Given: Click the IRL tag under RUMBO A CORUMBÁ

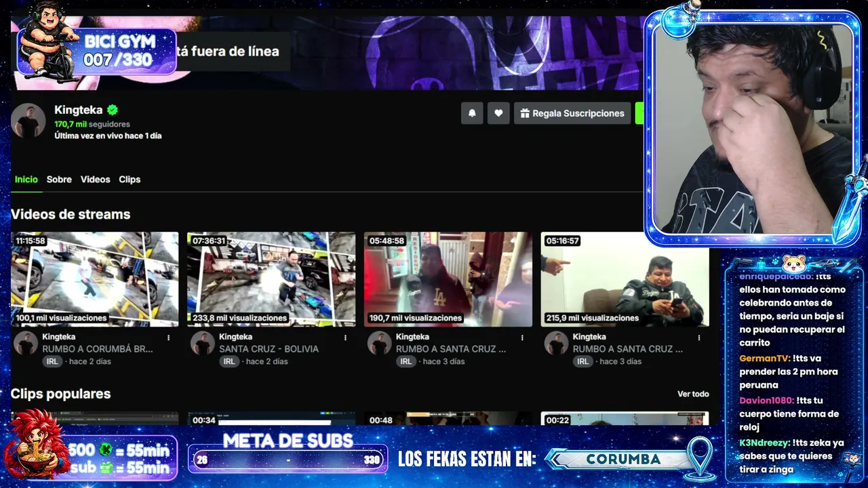Looking at the screenshot, I should coord(52,362).
